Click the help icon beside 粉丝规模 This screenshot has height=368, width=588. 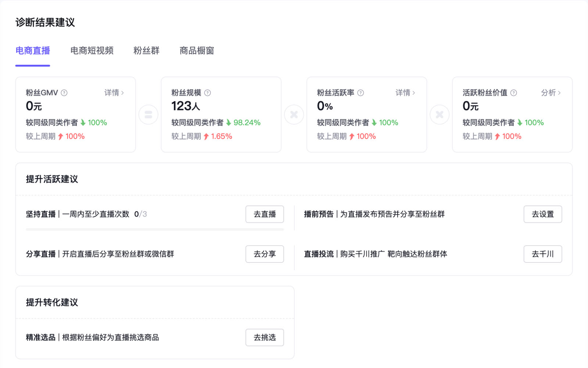pyautogui.click(x=208, y=93)
